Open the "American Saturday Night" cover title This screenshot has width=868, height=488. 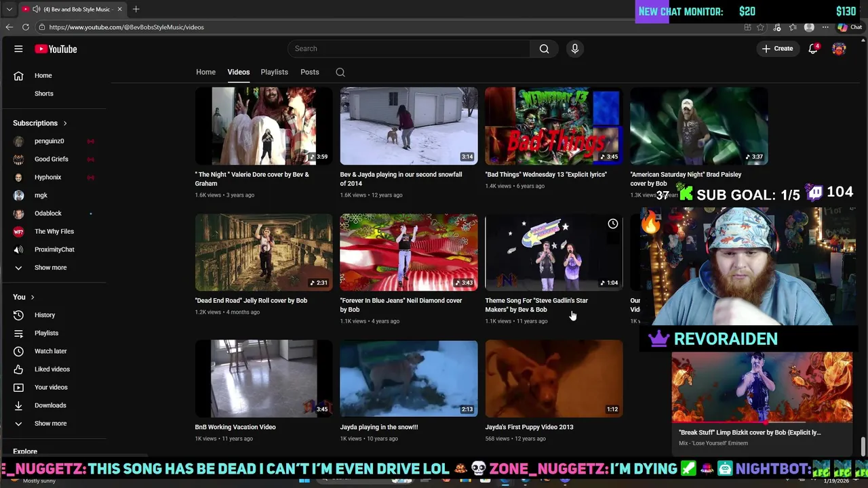tap(686, 179)
